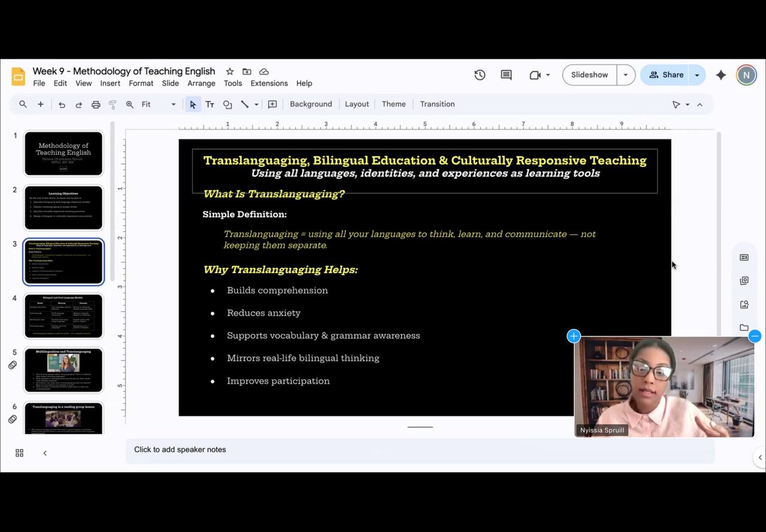Image resolution: width=766 pixels, height=532 pixels.
Task: Expand the Slideshow options dropdown arrow
Action: tap(625, 75)
